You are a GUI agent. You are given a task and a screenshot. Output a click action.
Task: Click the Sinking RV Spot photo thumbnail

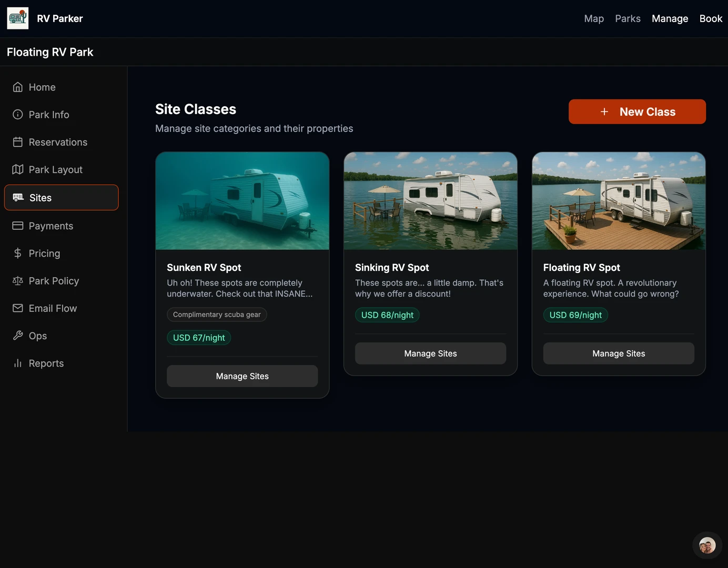click(x=430, y=201)
